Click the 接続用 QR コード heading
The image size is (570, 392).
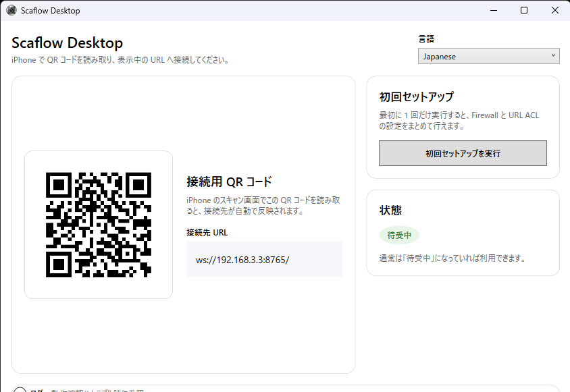click(229, 181)
